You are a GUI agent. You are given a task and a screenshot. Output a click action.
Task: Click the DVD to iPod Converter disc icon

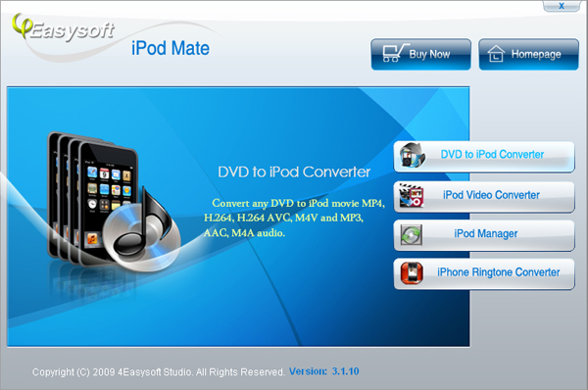(x=412, y=155)
